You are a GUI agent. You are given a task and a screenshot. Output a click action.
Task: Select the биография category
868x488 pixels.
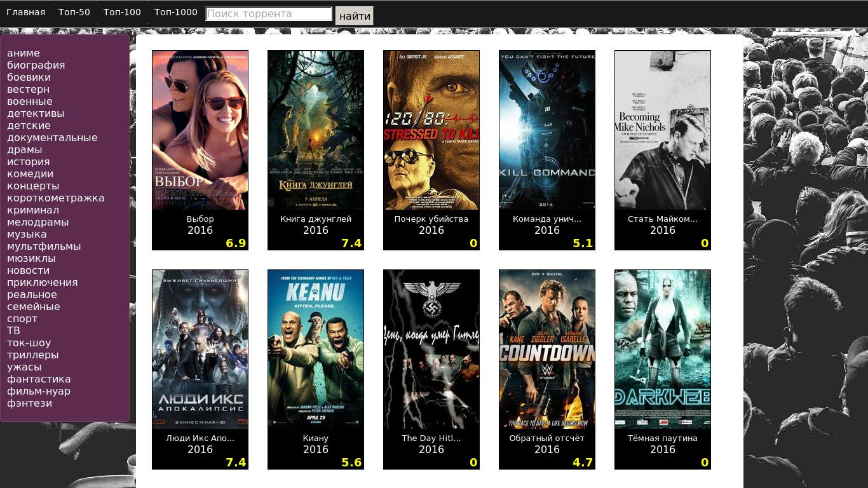(x=36, y=65)
